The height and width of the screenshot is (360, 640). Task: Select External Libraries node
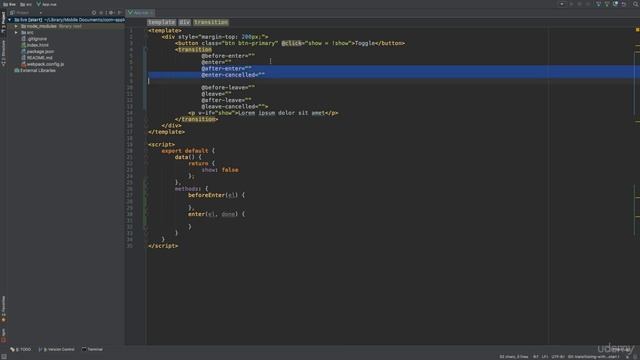(35, 70)
